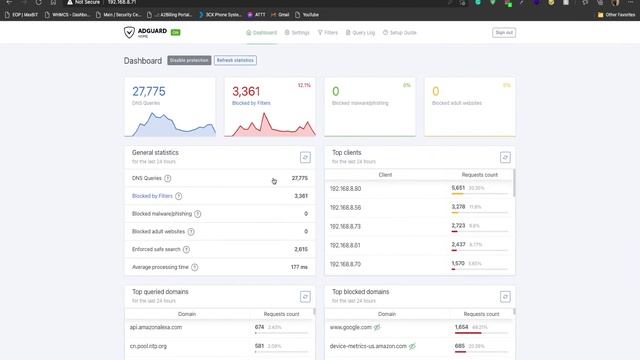Image resolution: width=640 pixels, height=360 pixels.
Task: Click the 27,775 DNS Queries value in General statistics
Action: pos(300,178)
